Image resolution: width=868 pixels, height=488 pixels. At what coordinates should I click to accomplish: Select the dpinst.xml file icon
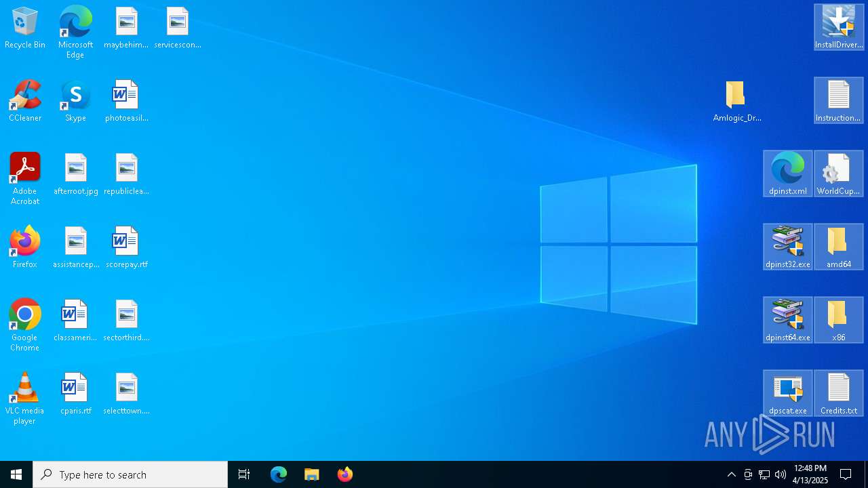pos(788,174)
